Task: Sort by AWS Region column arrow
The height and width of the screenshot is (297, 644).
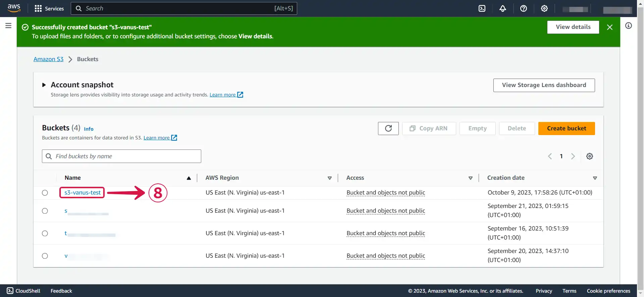Action: [x=330, y=178]
